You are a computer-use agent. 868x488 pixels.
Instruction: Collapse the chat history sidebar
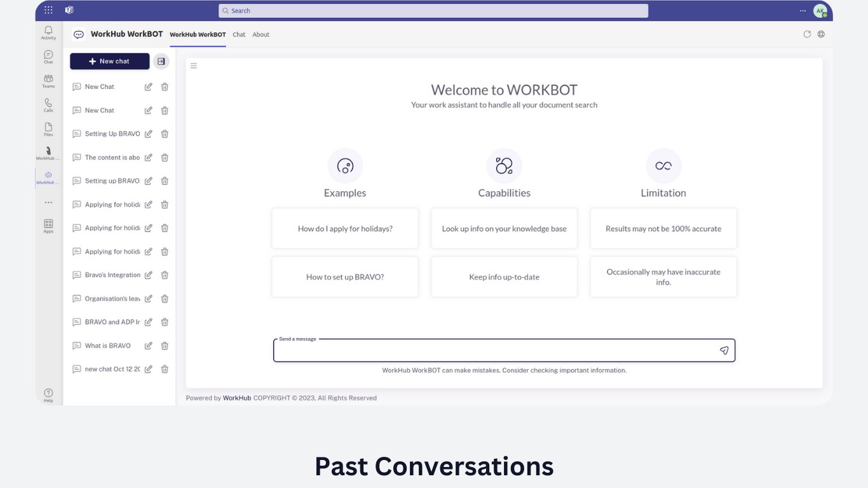point(161,61)
